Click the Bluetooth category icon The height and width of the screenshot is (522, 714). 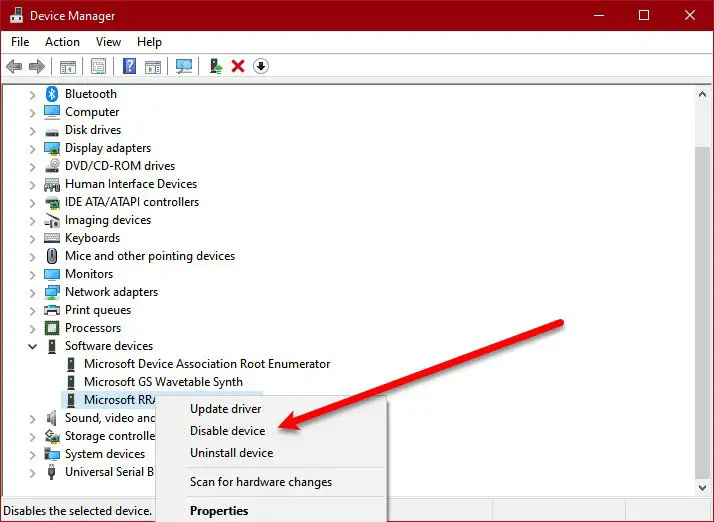tap(52, 94)
